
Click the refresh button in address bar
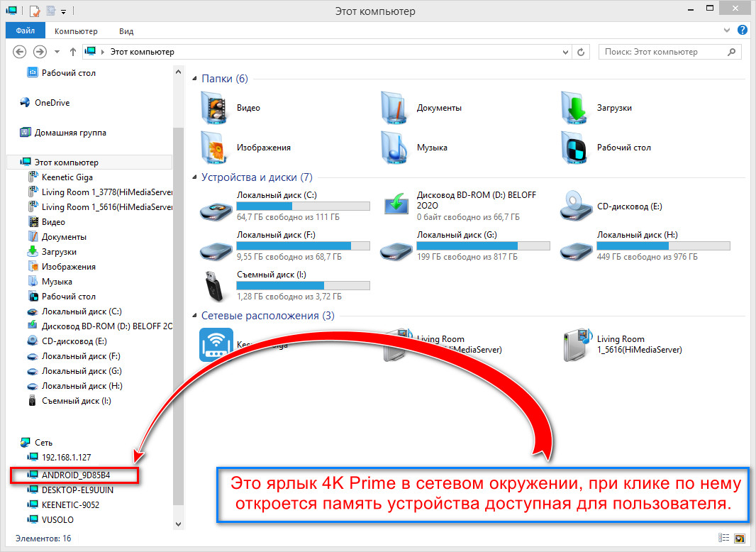[x=581, y=52]
